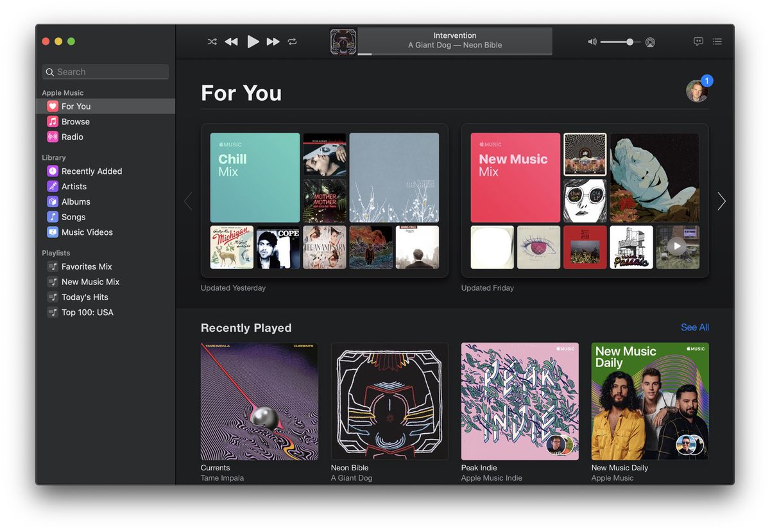Select For You in sidebar

click(x=105, y=107)
